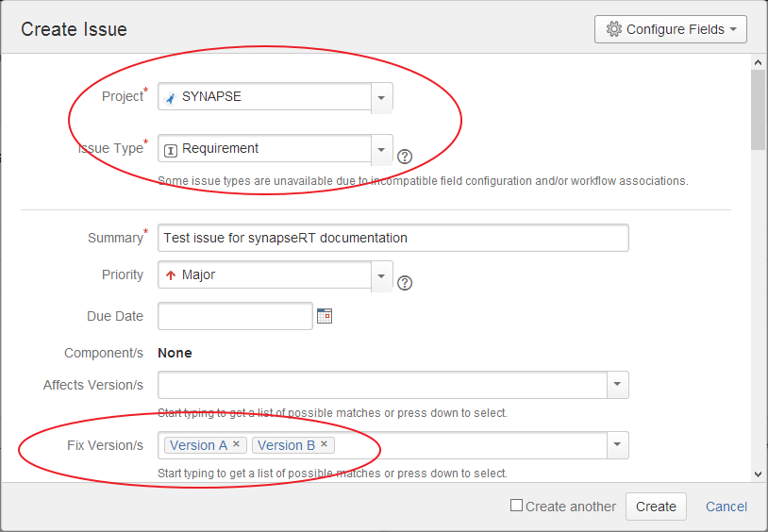768x532 pixels.
Task: Click the scroll down arrow of the dialog scrollbar
Action: click(758, 474)
